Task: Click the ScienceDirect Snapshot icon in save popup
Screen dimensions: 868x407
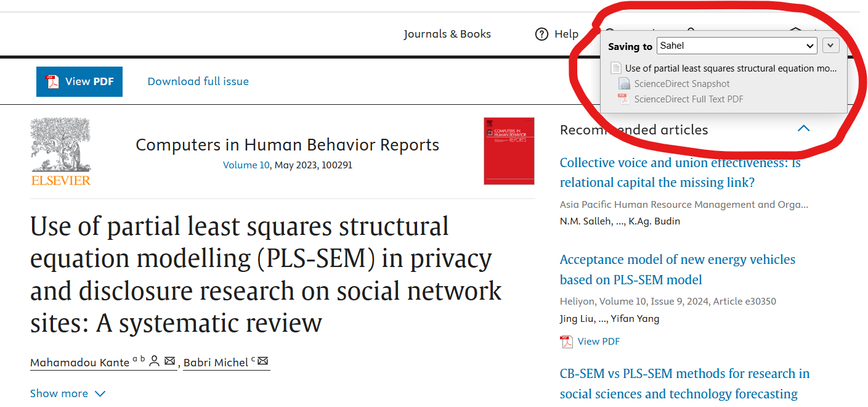Action: coord(624,84)
